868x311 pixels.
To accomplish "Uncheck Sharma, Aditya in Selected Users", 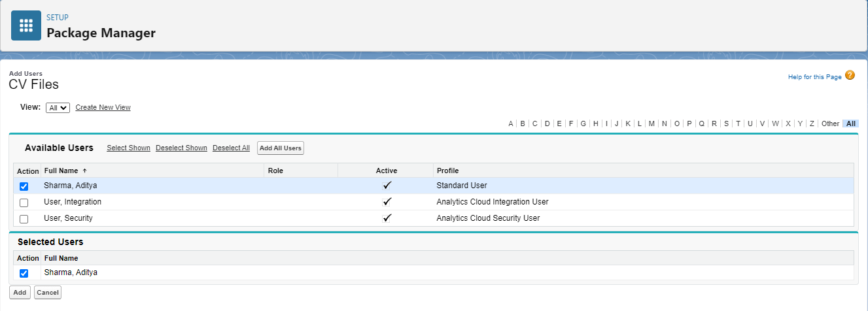I will tap(24, 273).
